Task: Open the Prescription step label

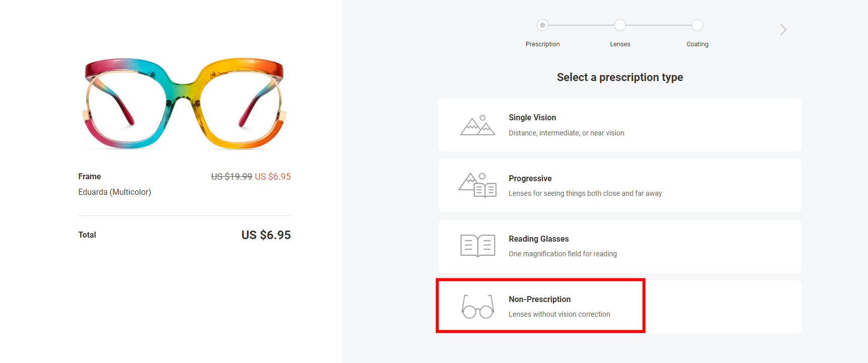Action: tap(542, 44)
